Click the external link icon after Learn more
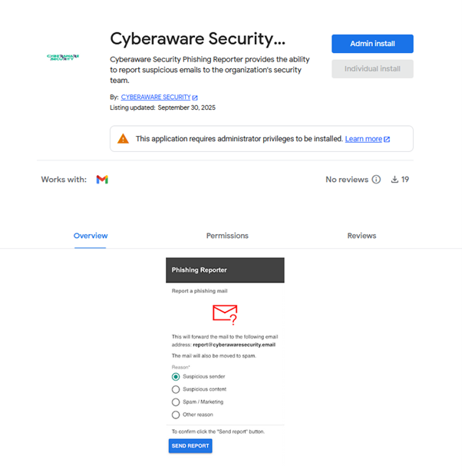Viewport: 462px width, 476px height. click(x=387, y=139)
